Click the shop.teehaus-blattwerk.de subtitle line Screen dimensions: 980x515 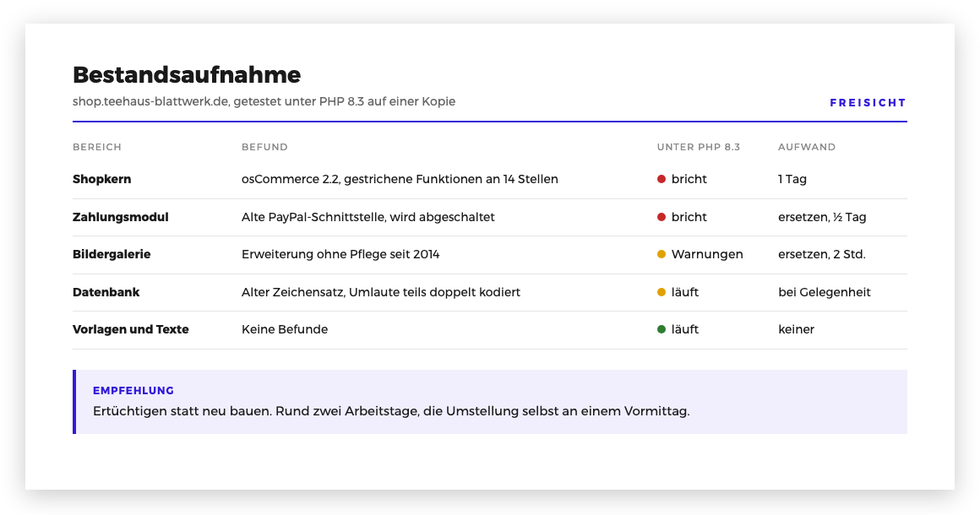(x=264, y=101)
